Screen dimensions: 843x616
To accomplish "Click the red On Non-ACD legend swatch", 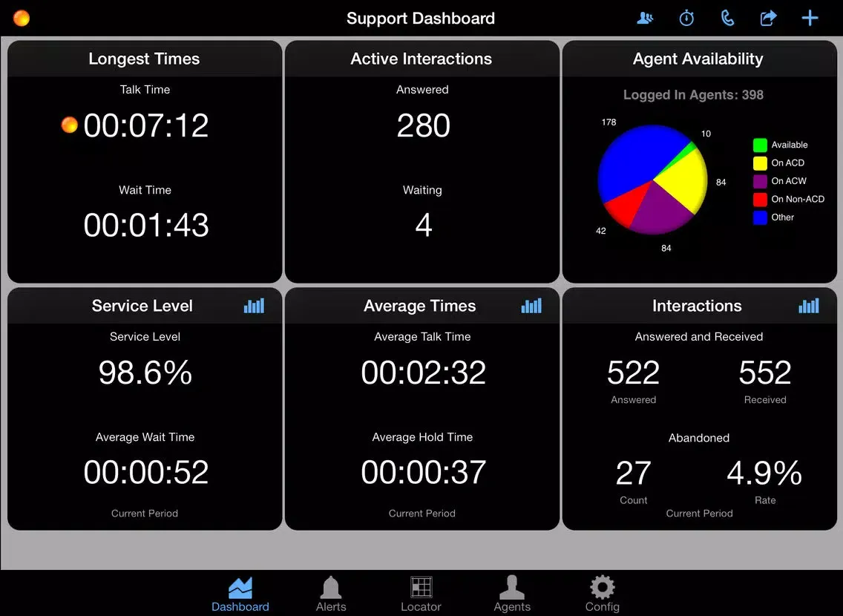I will 760,200.
